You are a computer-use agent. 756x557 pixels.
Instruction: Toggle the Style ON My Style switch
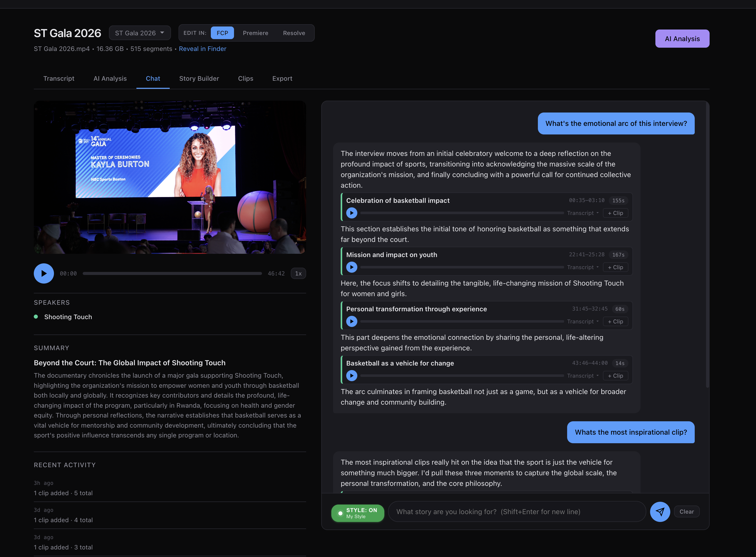[358, 513]
